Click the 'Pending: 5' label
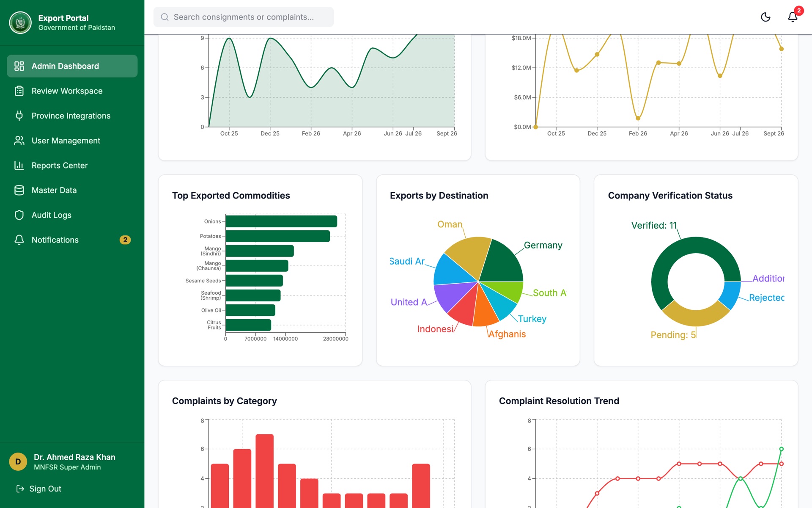The image size is (812, 508). [x=673, y=335]
